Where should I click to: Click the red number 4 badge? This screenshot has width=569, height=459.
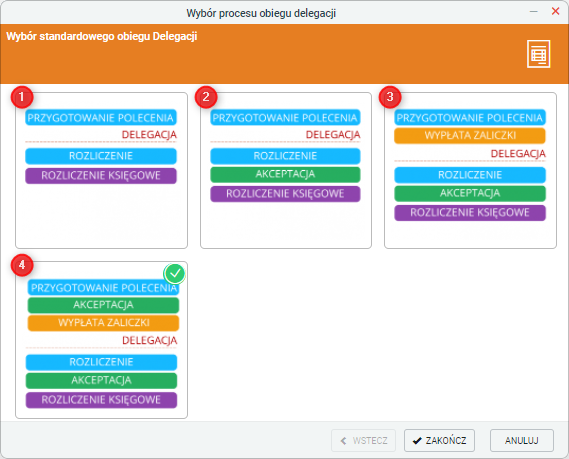coord(22,265)
